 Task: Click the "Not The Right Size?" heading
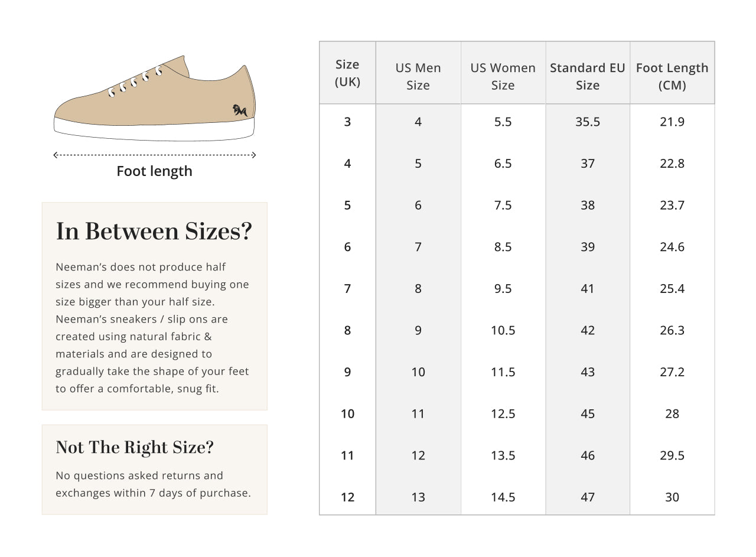pyautogui.click(x=135, y=448)
